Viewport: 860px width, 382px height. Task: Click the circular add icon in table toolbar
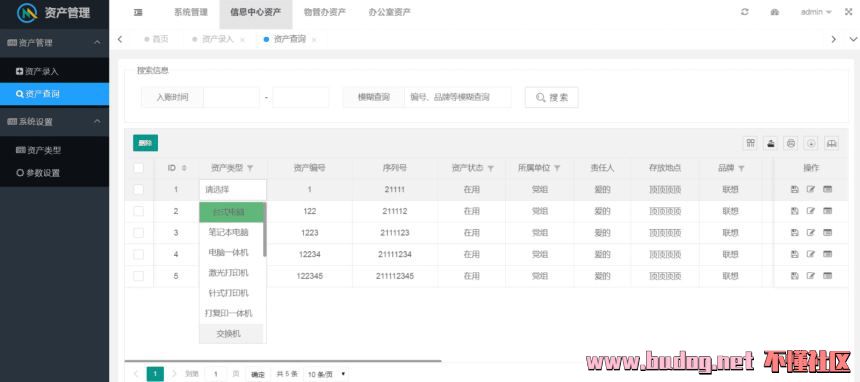click(811, 143)
